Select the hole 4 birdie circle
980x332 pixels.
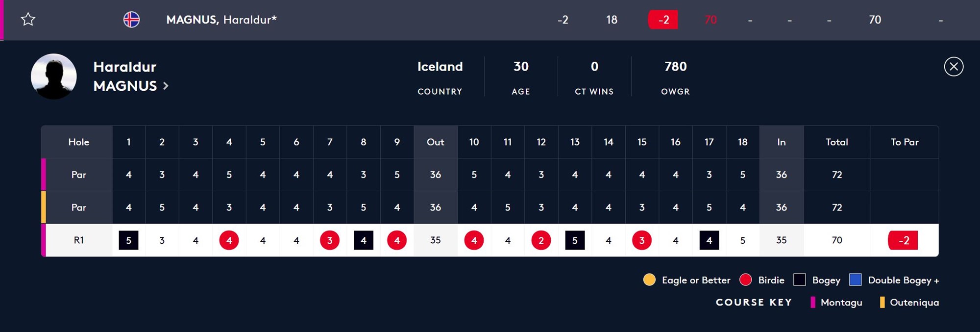229,240
